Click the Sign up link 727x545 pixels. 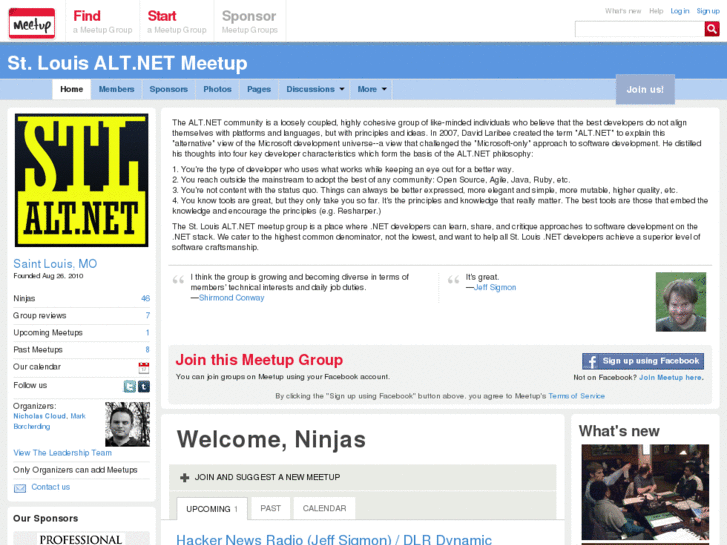coord(708,11)
